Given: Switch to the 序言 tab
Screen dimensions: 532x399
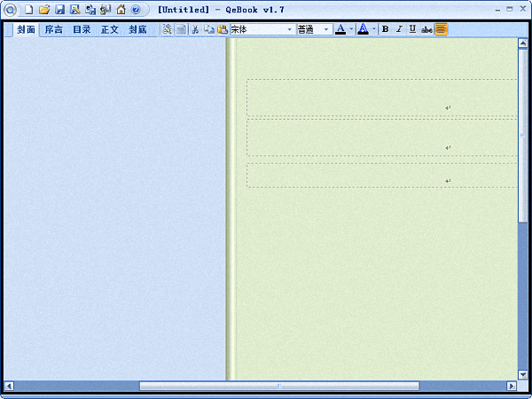Looking at the screenshot, I should (54, 30).
